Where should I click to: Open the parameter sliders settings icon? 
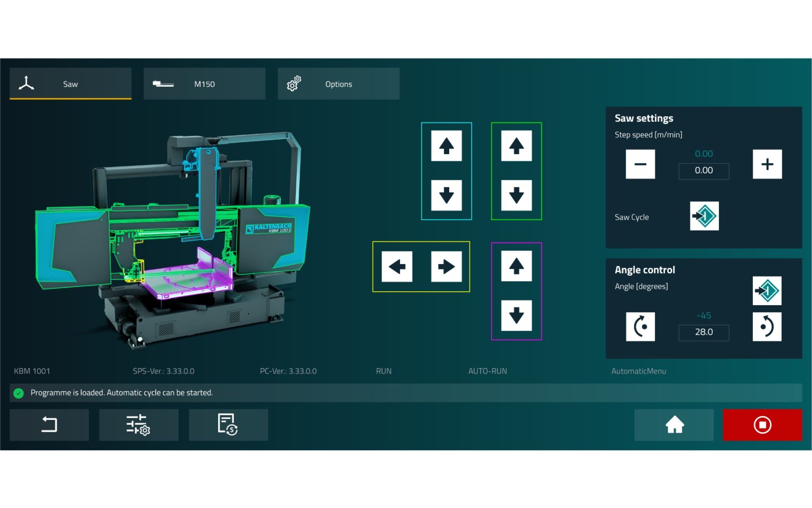(x=138, y=425)
